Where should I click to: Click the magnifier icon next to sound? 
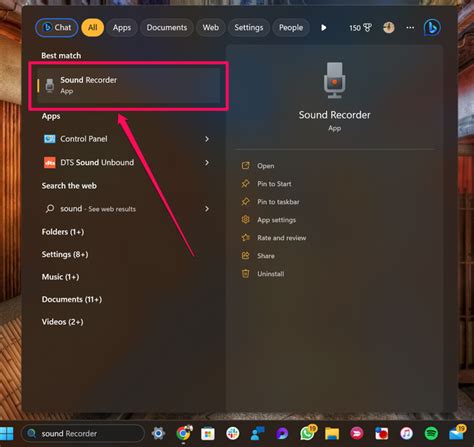50,209
